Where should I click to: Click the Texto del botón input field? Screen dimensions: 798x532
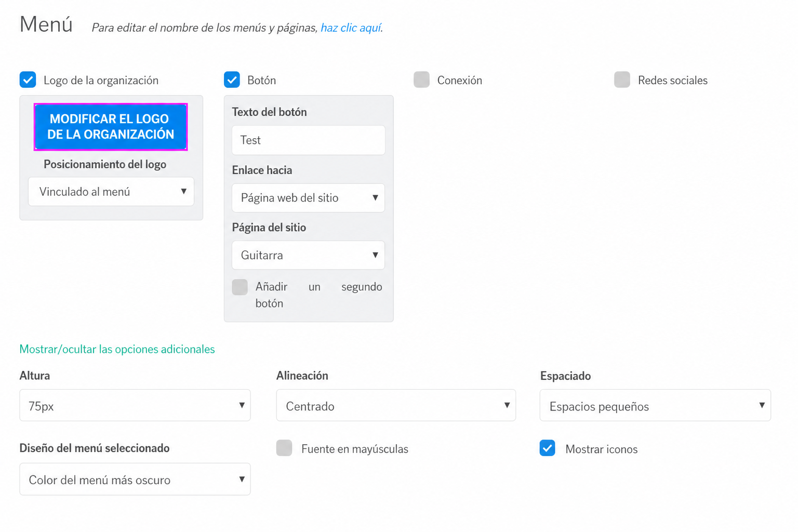point(309,140)
